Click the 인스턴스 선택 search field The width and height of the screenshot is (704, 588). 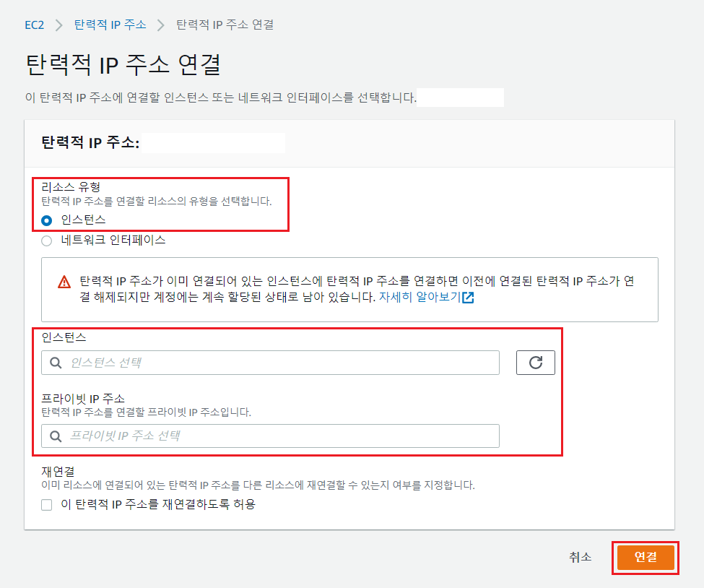(270, 363)
